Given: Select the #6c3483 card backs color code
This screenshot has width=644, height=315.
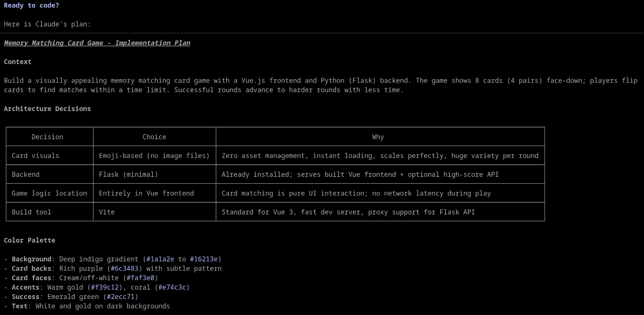Looking at the screenshot, I should coord(124,269).
